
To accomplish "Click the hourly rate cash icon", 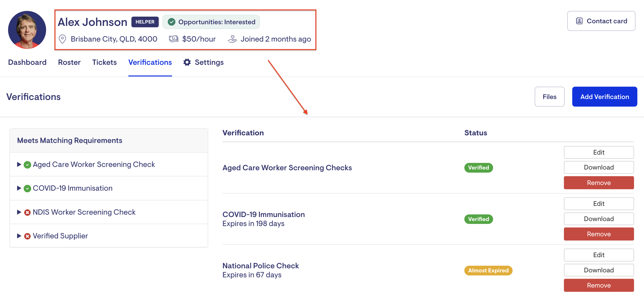I will click(x=173, y=39).
